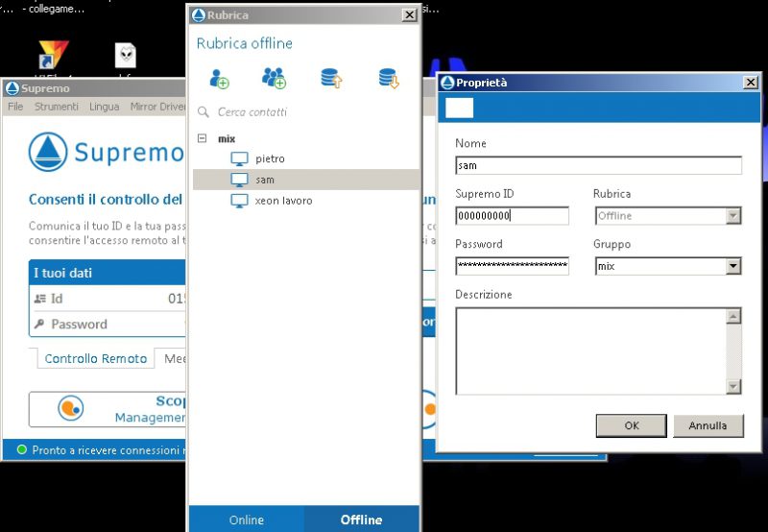
Task: Click the monitor icon next to pietro
Action: (239, 158)
